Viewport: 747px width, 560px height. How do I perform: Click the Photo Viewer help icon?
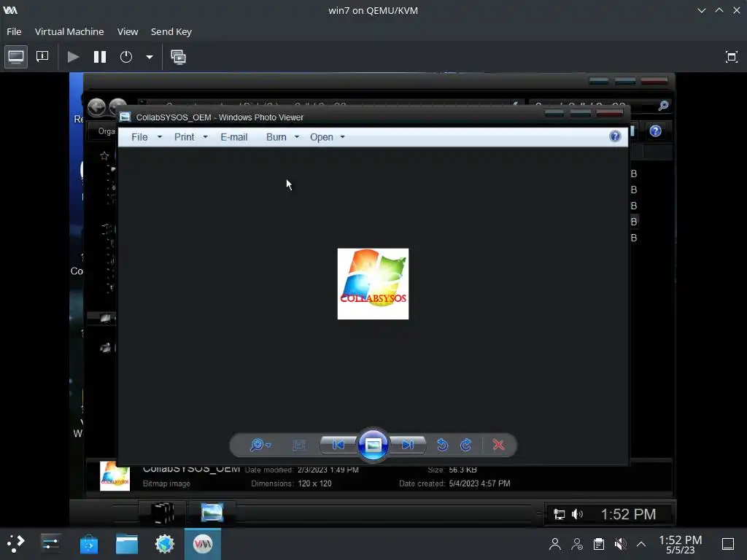tap(615, 136)
